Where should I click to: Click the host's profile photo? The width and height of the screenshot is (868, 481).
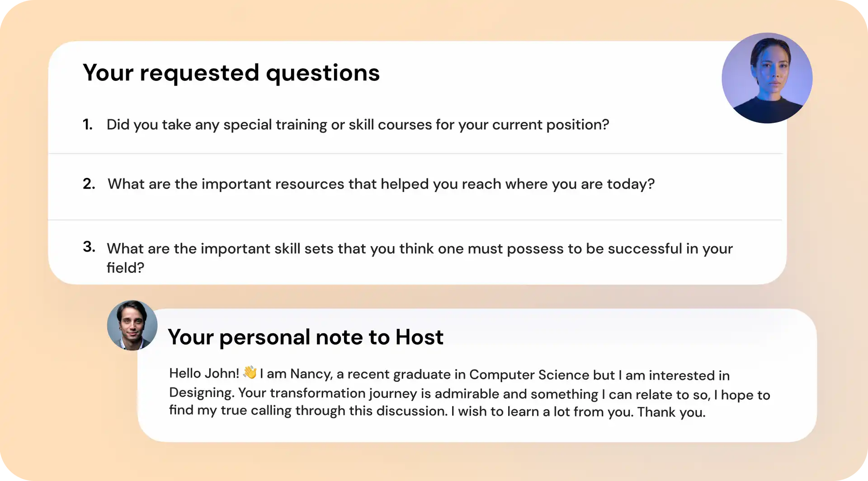767,78
